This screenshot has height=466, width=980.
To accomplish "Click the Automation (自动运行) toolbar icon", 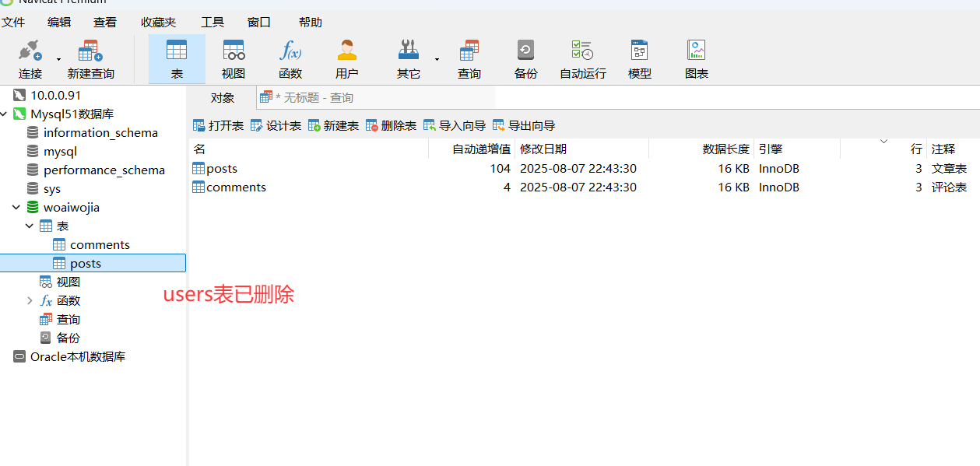I will tap(582, 60).
